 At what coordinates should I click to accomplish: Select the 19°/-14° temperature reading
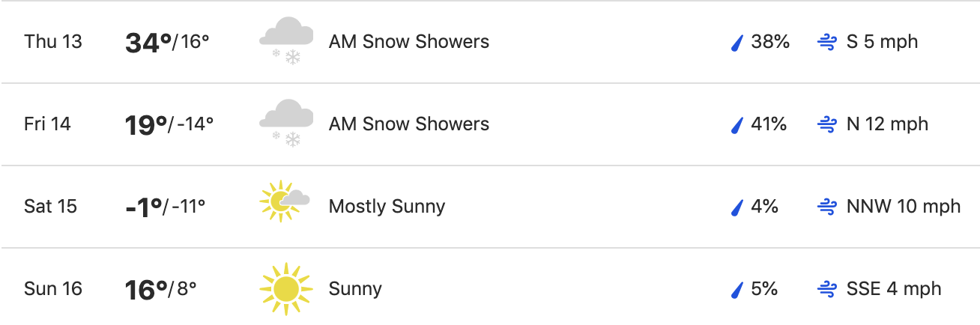tap(169, 125)
